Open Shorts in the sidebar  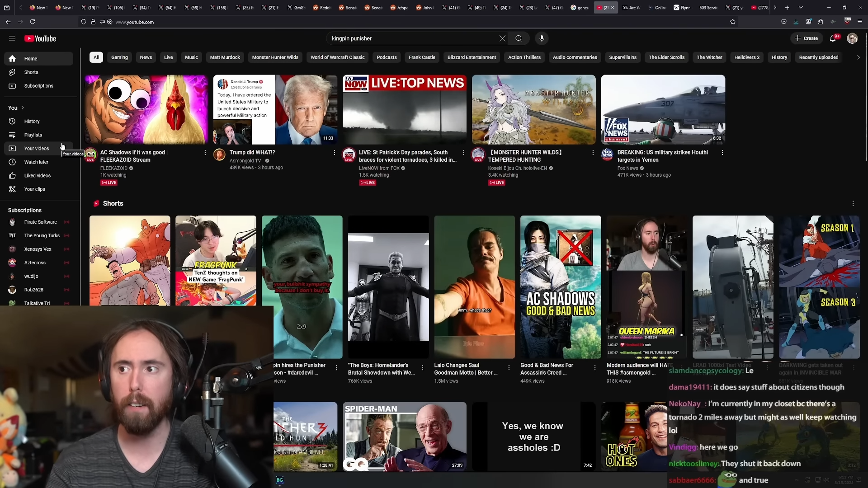pyautogui.click(x=31, y=72)
